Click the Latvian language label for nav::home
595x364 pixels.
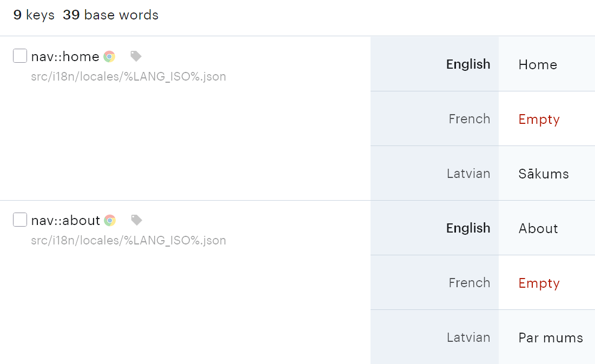click(x=468, y=174)
